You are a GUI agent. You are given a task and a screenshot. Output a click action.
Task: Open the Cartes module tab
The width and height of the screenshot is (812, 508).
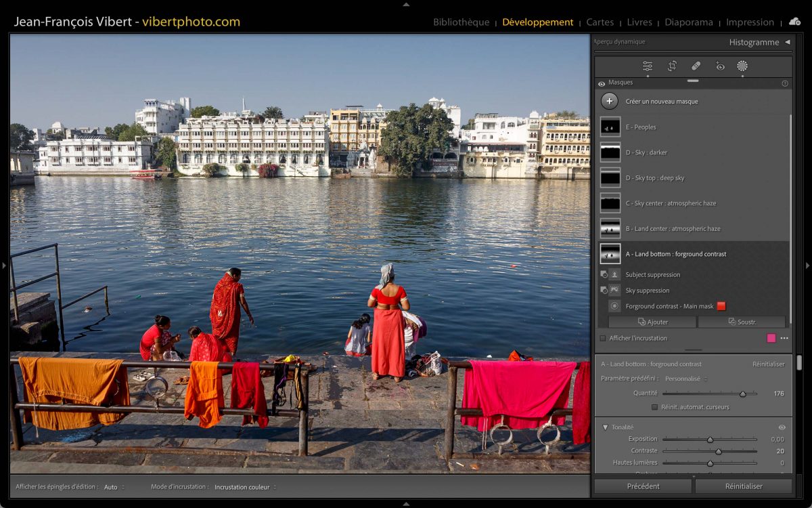(x=600, y=22)
